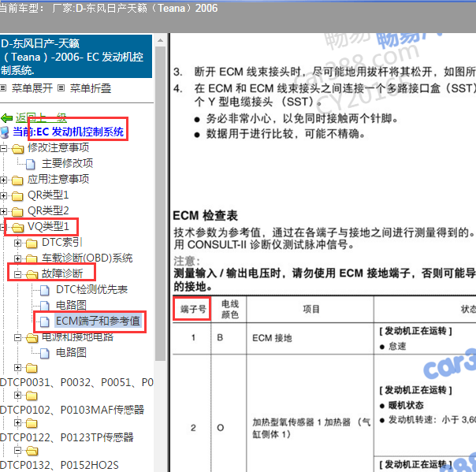Viewport: 476px width, 472px height.
Task: Click the 应用注意事项 folder icon
Action: 17,180
